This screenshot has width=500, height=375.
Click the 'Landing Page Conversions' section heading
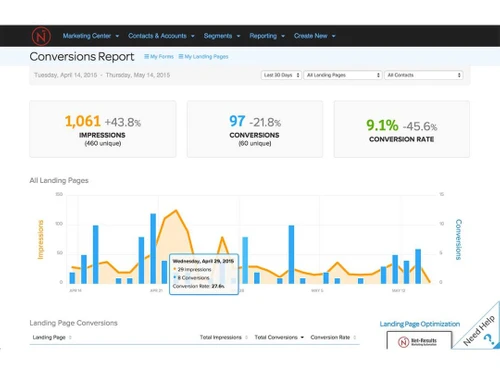coord(73,323)
